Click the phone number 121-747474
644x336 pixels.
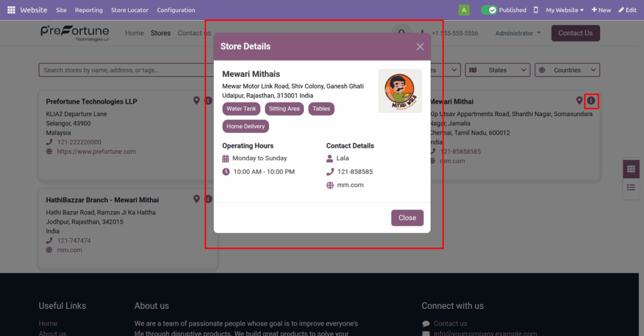74,241
